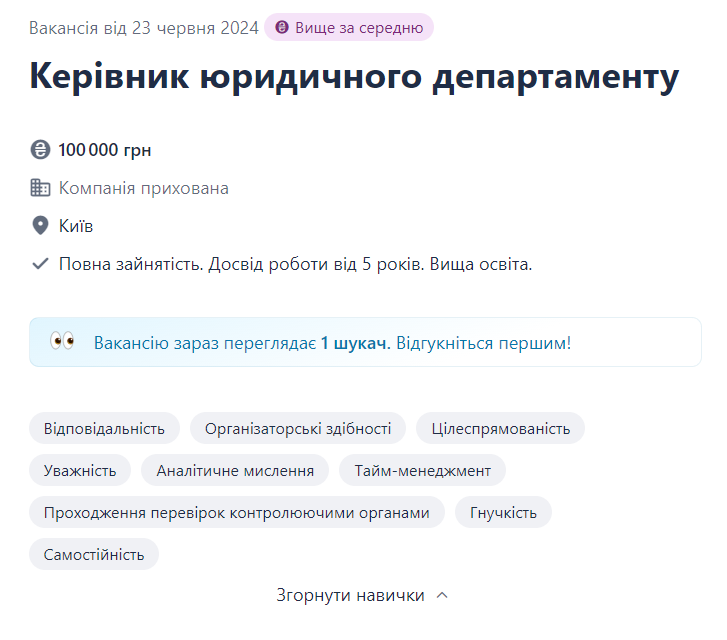
Task: Choose the Уважність skill tag
Action: point(80,470)
